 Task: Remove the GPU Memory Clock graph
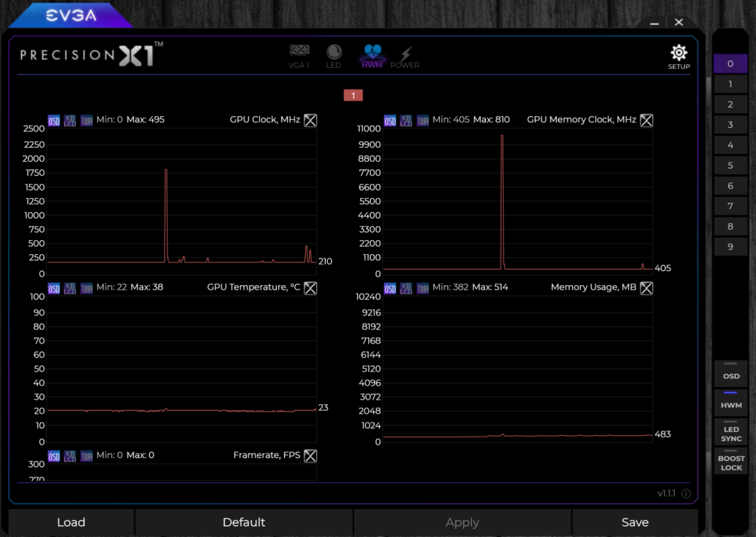pos(647,120)
